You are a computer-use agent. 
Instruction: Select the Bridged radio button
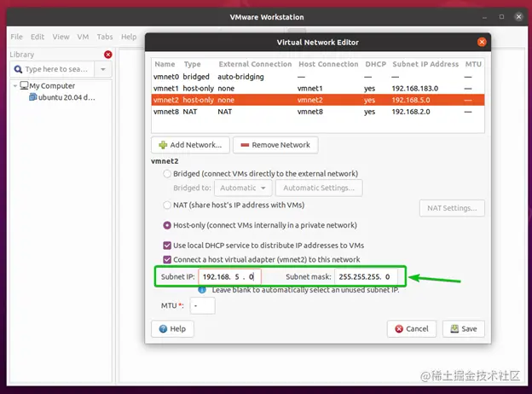click(x=167, y=174)
